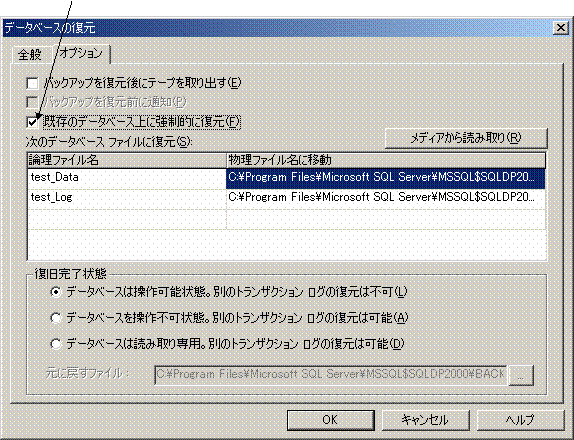Switch to the 全般 tab
Image resolution: width=574 pixels, height=440 pixels.
(30, 55)
